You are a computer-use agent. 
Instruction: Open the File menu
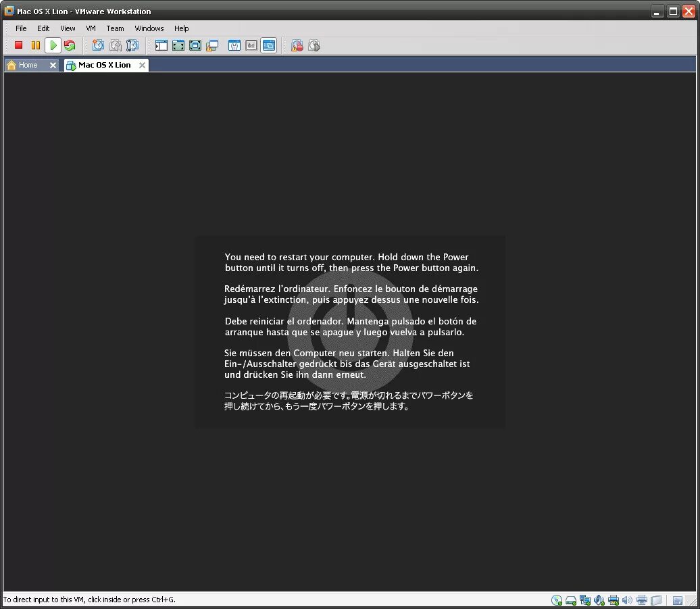[x=21, y=28]
